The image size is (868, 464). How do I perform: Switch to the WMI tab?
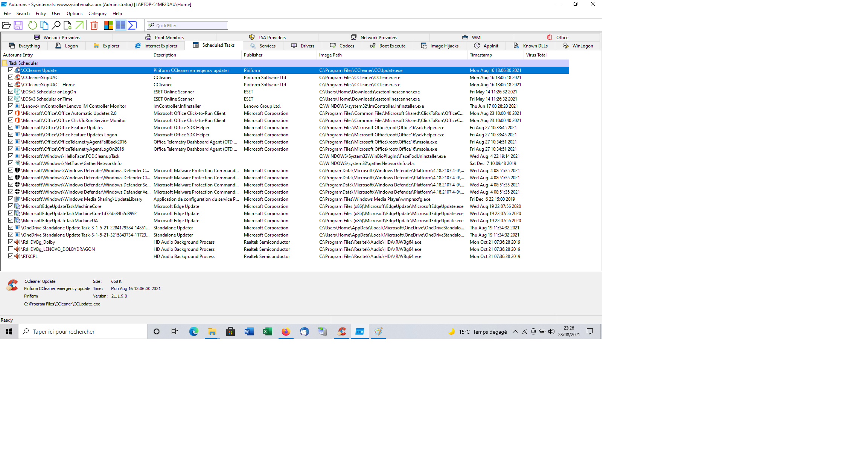click(472, 37)
